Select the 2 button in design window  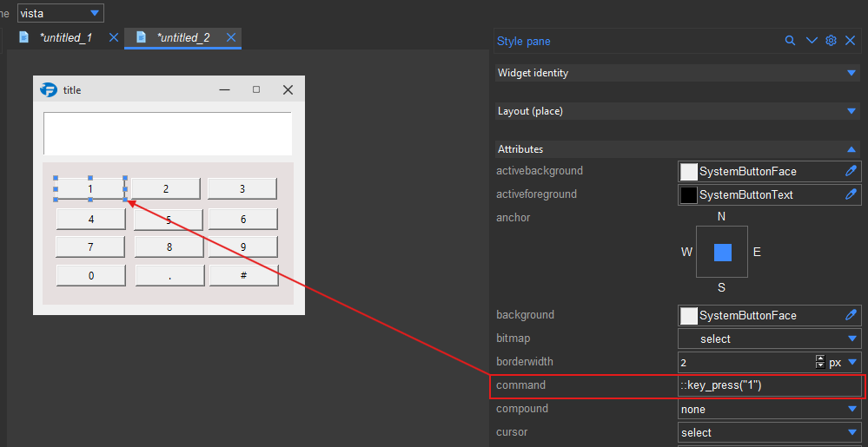click(x=166, y=188)
